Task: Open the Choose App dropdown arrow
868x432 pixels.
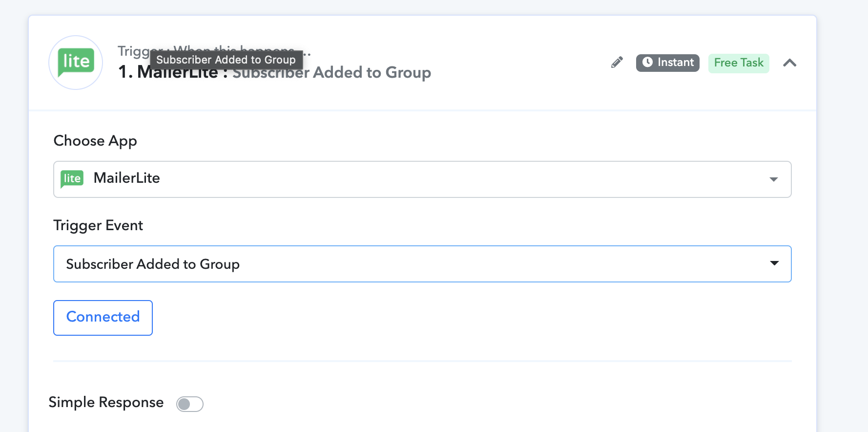Action: 774,179
